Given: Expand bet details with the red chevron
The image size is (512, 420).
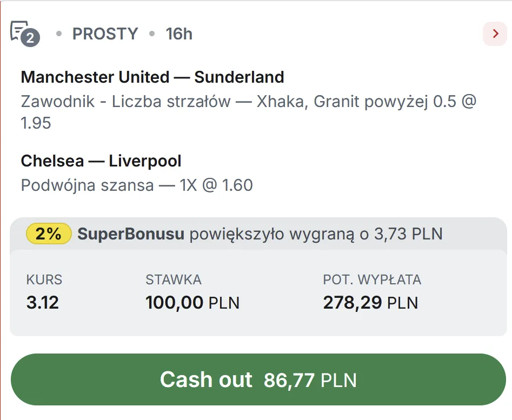Looking at the screenshot, I should click(495, 34).
